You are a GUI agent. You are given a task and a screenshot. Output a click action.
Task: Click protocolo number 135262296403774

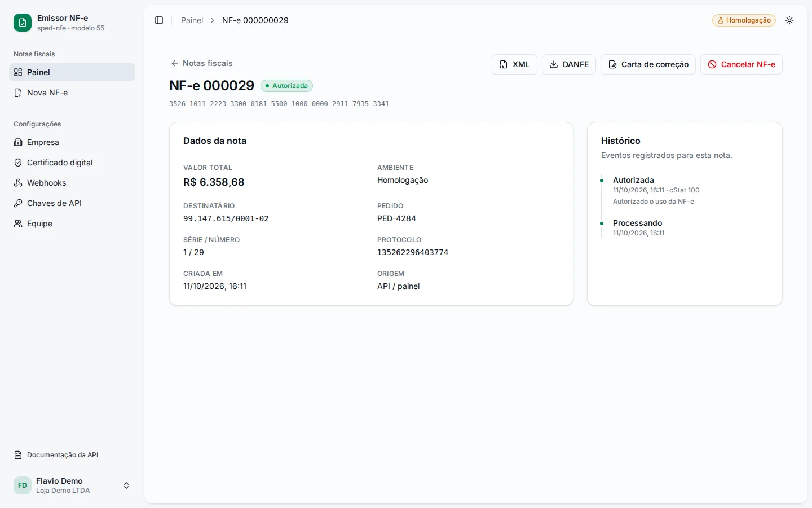pyautogui.click(x=413, y=252)
